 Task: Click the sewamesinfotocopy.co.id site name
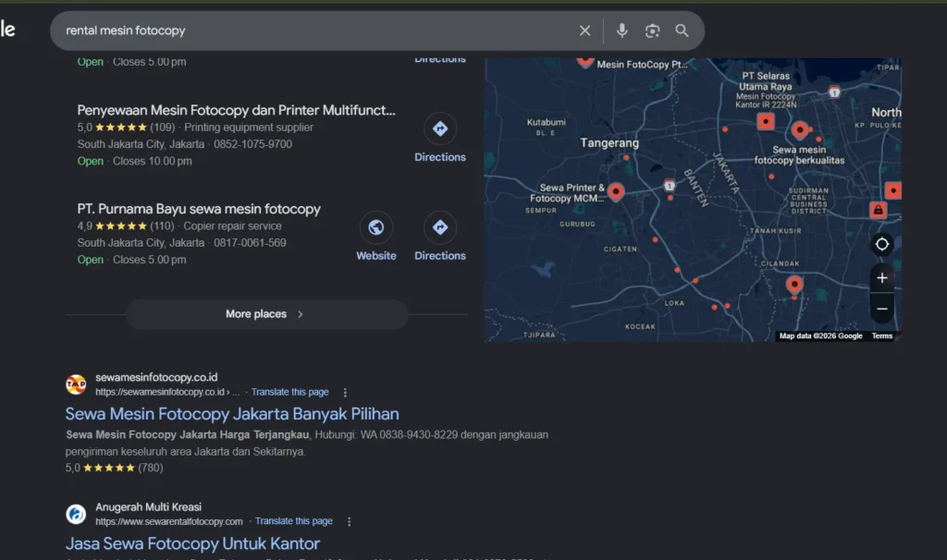pyautogui.click(x=156, y=377)
